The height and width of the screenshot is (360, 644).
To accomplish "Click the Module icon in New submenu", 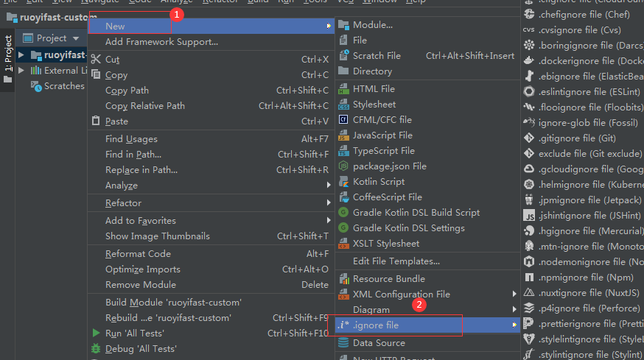I will pyautogui.click(x=343, y=25).
